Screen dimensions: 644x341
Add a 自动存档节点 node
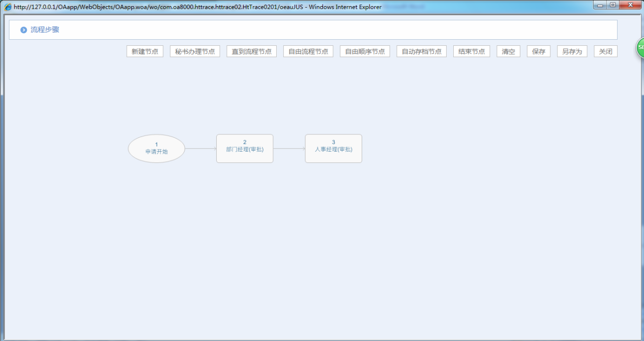(421, 51)
